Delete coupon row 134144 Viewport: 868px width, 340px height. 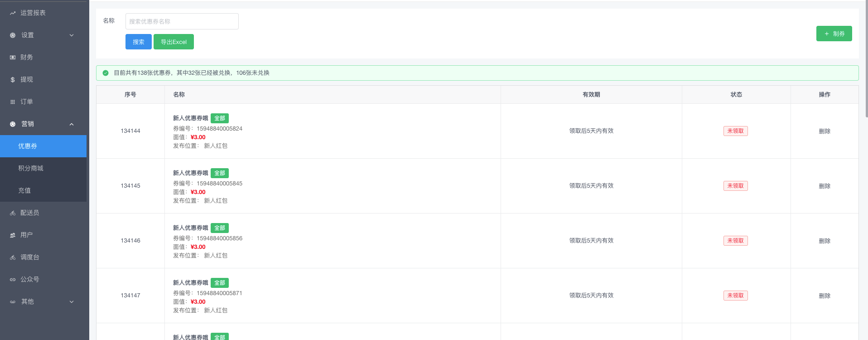(825, 131)
